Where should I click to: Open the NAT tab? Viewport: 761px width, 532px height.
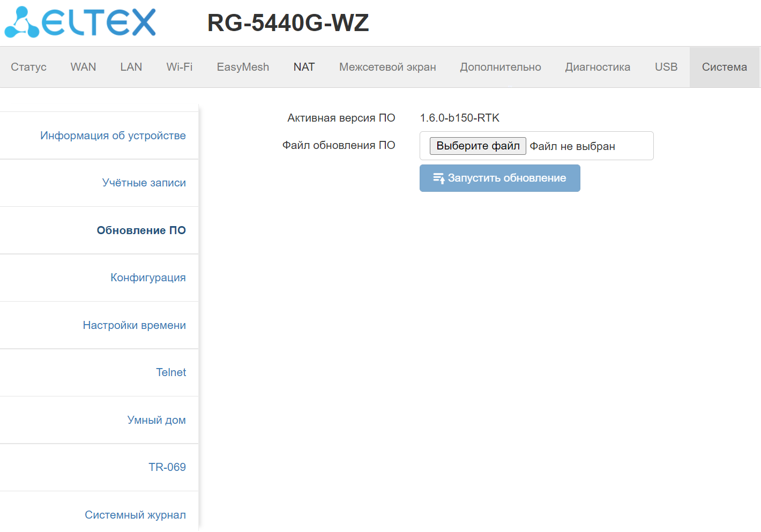[x=304, y=67]
